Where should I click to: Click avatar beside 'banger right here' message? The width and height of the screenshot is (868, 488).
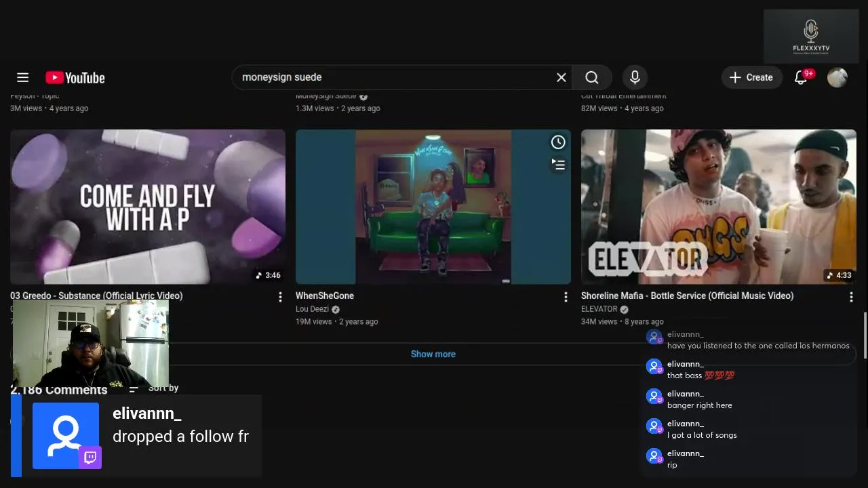click(654, 396)
